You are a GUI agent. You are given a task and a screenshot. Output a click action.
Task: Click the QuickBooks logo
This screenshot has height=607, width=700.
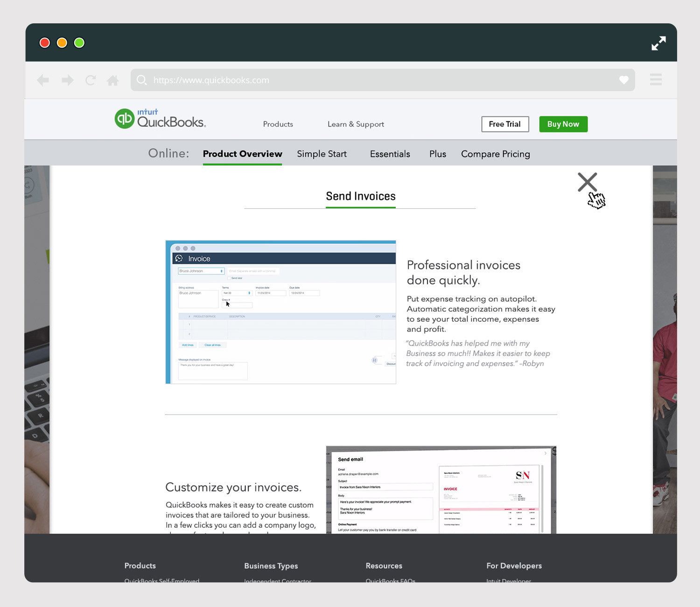point(160,119)
